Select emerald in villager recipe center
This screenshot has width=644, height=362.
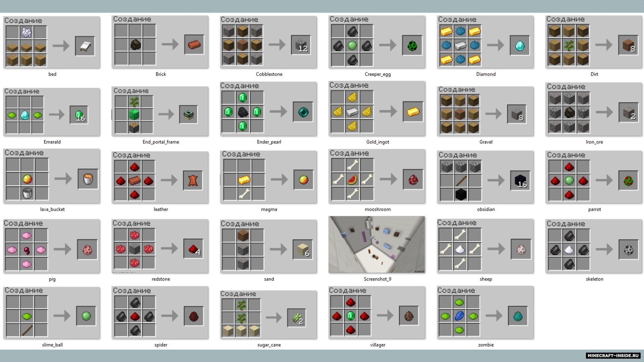pos(350,316)
